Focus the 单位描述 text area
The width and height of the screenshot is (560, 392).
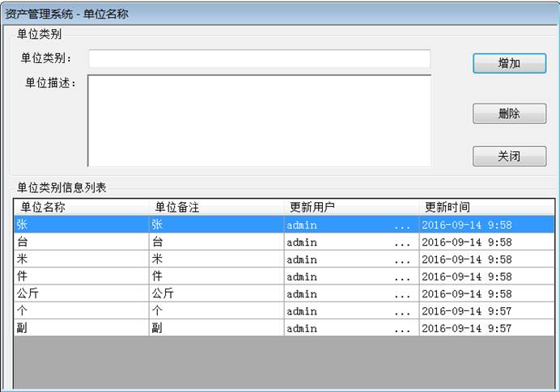[x=259, y=120]
